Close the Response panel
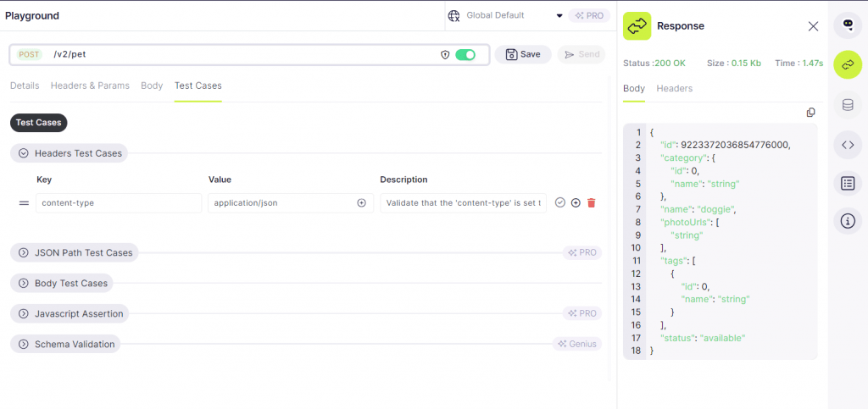868x409 pixels. [813, 26]
